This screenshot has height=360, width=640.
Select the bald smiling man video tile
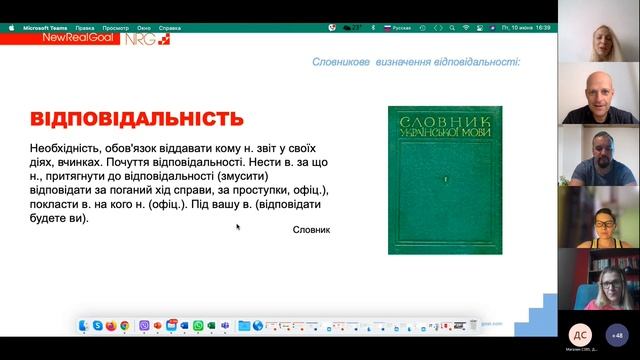pos(599,93)
